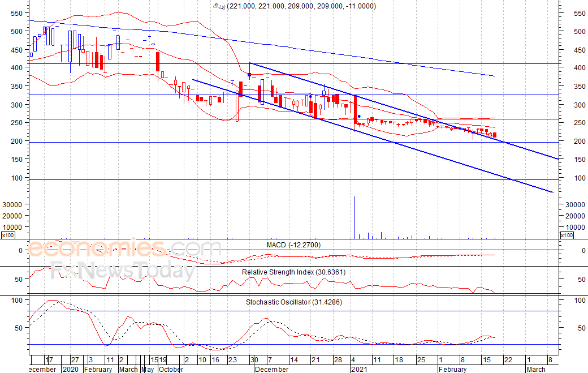
Task: Select the 2021 year label on time axis
Action: click(359, 369)
